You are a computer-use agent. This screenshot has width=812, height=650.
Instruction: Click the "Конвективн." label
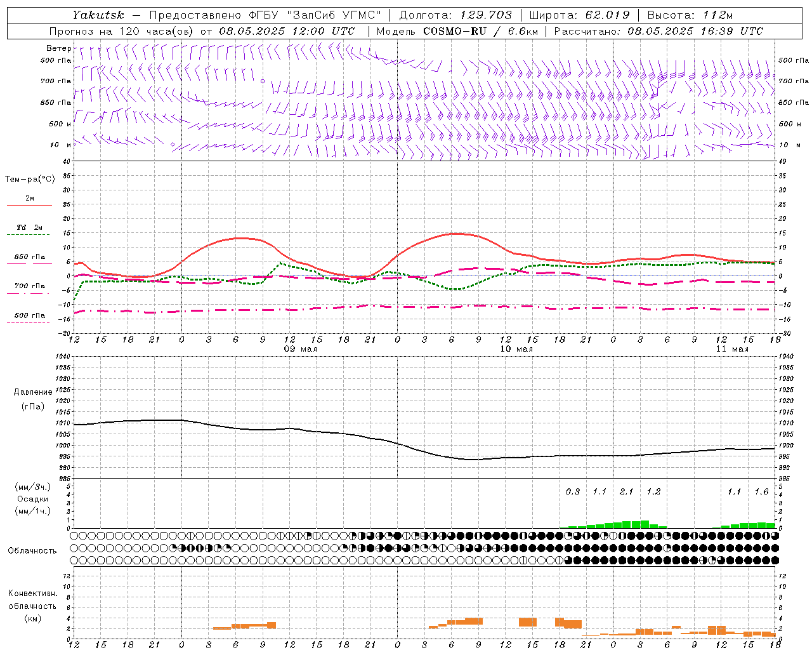click(x=32, y=594)
